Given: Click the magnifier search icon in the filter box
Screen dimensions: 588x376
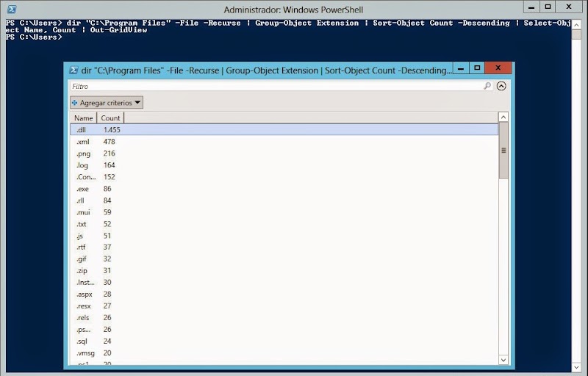Looking at the screenshot, I should pyautogui.click(x=487, y=86).
